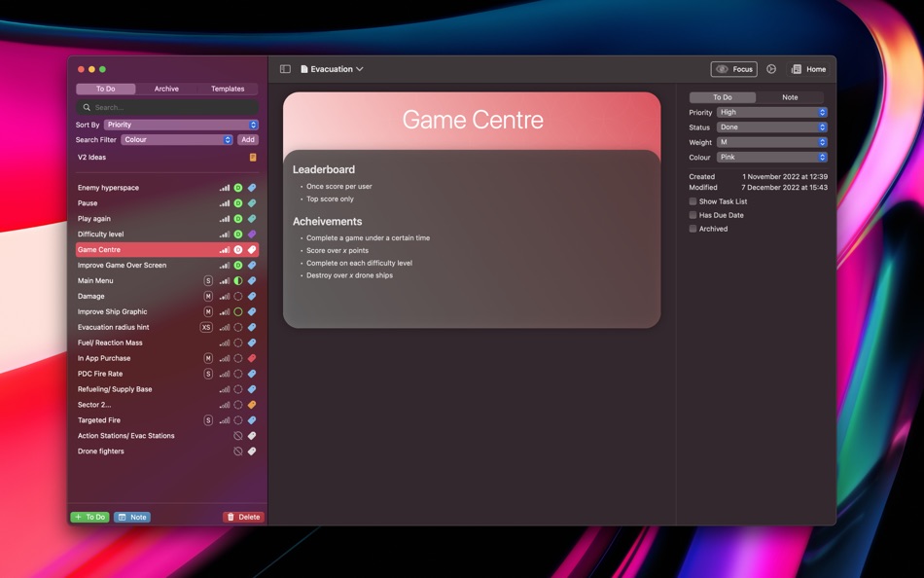
Task: Open the Priority High dropdown
Action: (772, 112)
